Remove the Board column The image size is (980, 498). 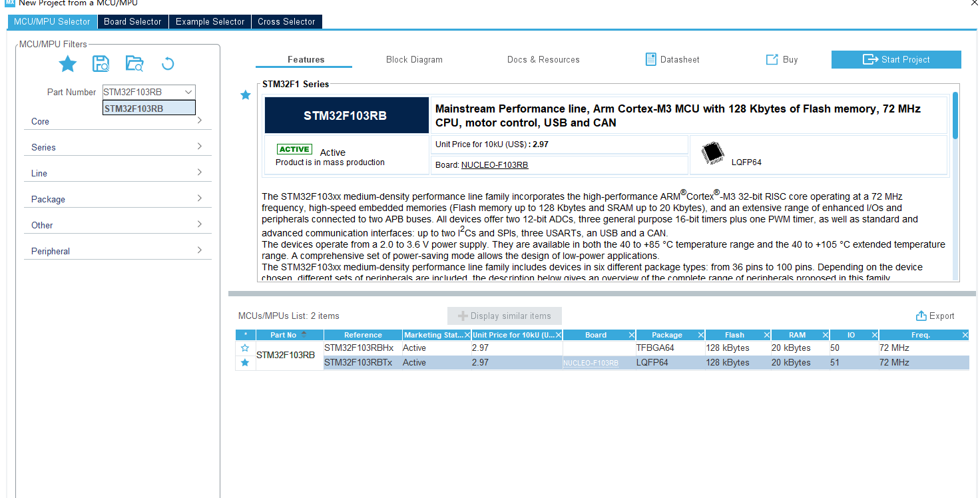pyautogui.click(x=632, y=335)
